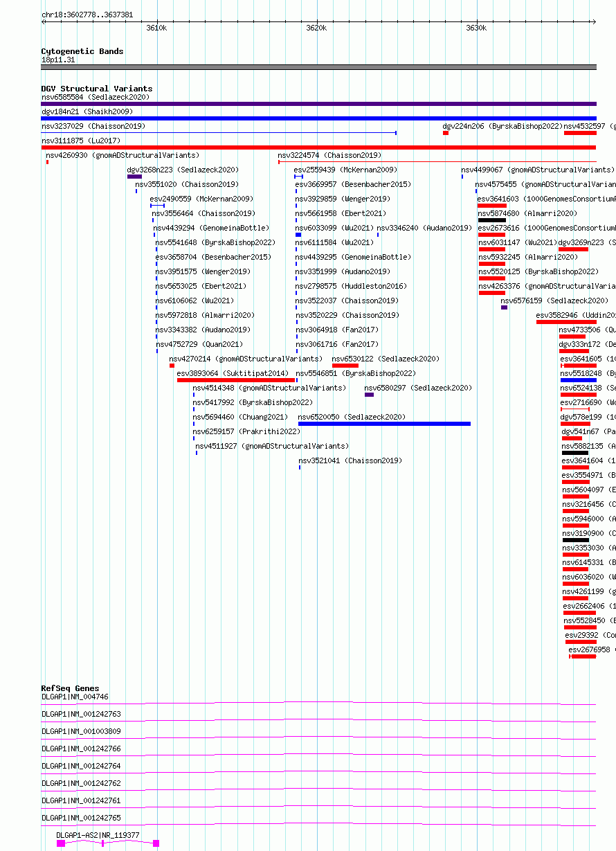Click the RefSeq Genes track title
Screen dimensions: 616x851
pyautogui.click(x=71, y=688)
